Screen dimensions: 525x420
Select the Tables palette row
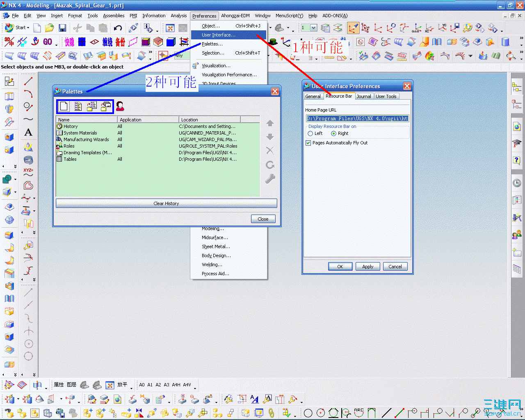coord(158,159)
